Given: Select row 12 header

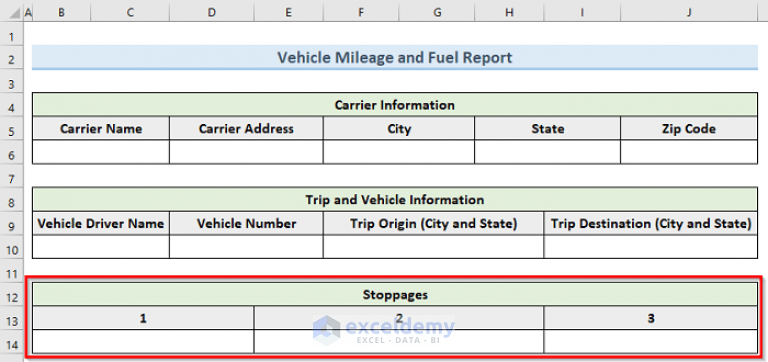Looking at the screenshot, I should [12, 294].
